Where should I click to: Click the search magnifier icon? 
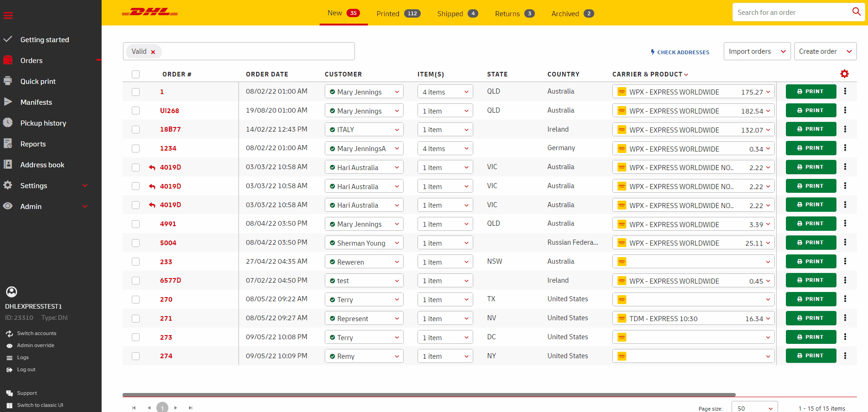tap(856, 12)
